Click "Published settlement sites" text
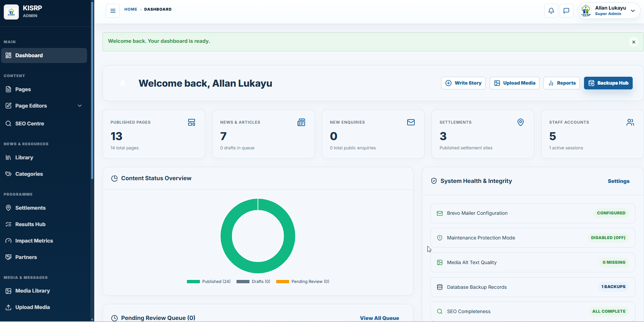This screenshot has height=322, width=644. click(x=466, y=148)
